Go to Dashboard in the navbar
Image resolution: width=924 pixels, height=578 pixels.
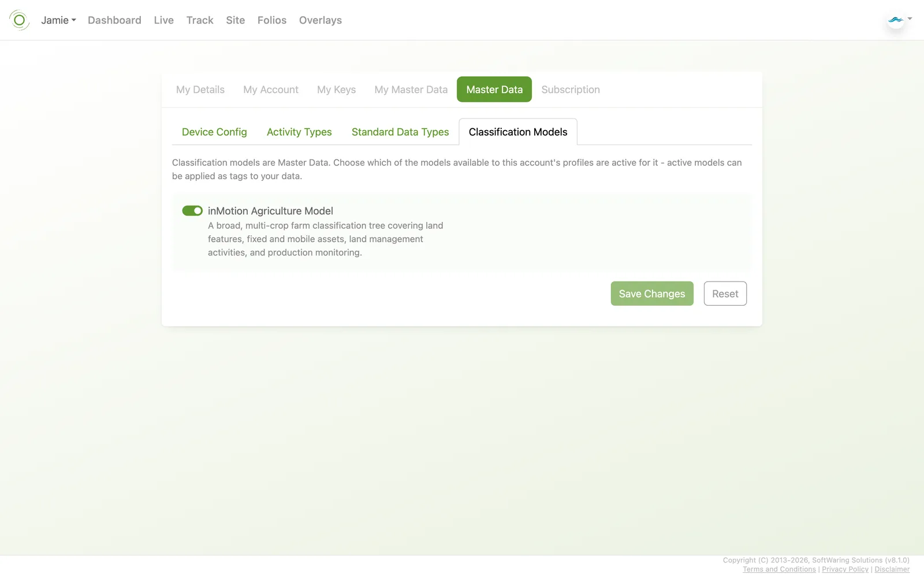coord(114,20)
